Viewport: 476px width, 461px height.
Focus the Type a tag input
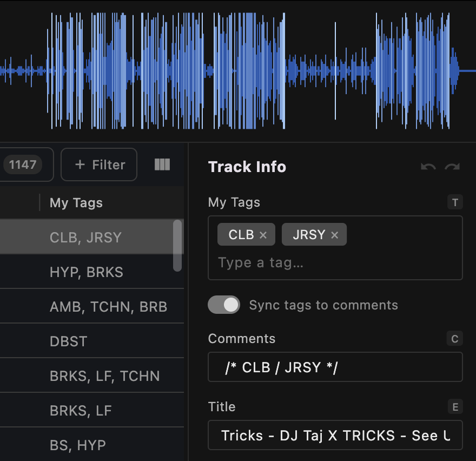coord(335,262)
